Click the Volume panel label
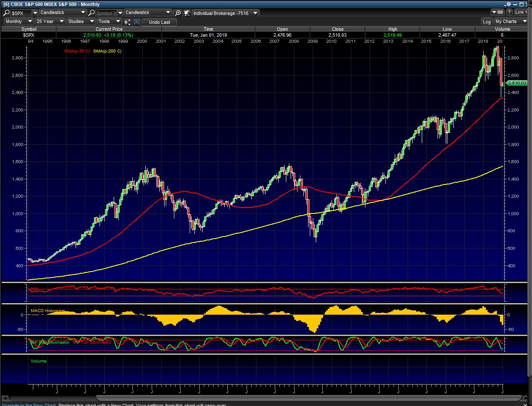532x406 pixels. [x=38, y=361]
